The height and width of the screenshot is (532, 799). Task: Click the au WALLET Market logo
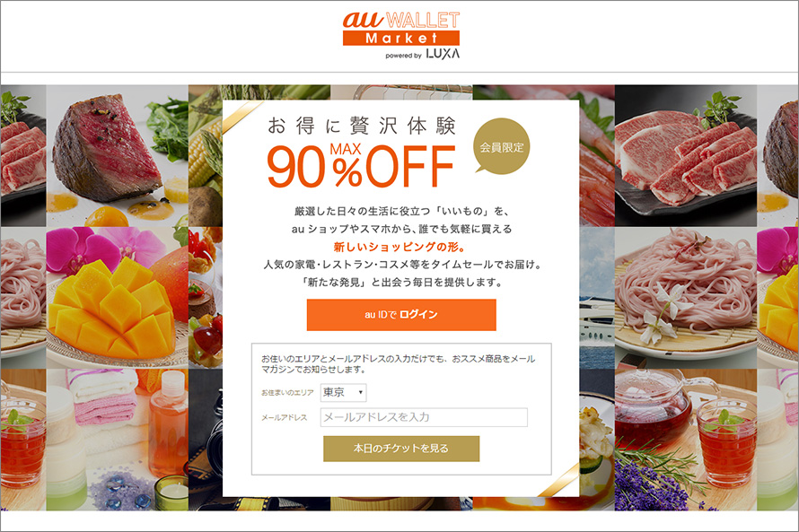pos(401,29)
